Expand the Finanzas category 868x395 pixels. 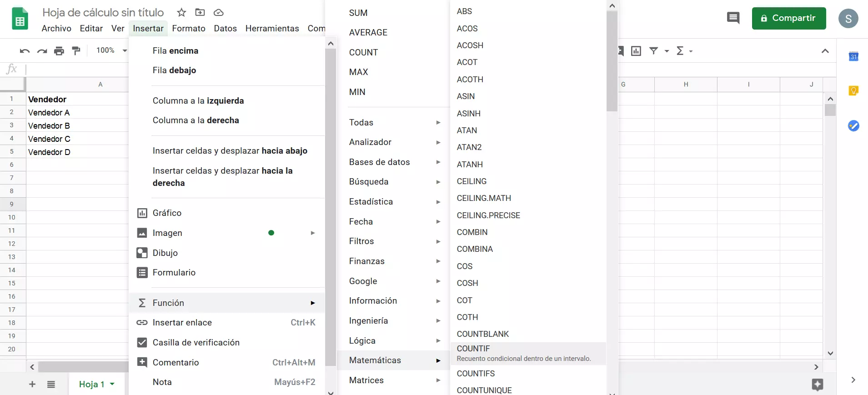[x=394, y=261]
